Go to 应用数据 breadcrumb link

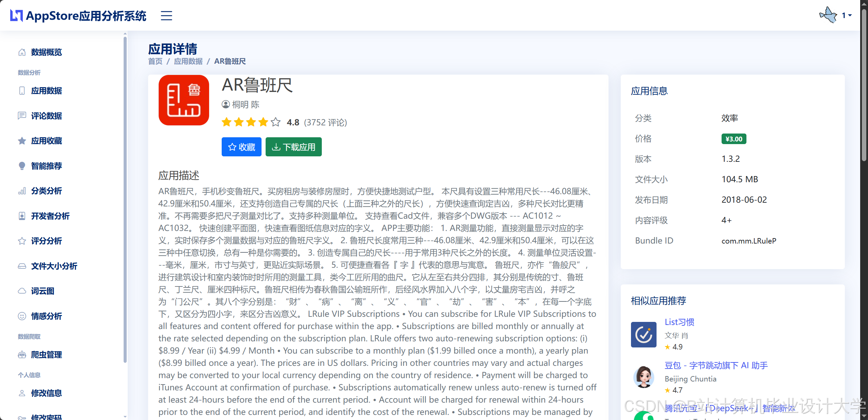(188, 61)
